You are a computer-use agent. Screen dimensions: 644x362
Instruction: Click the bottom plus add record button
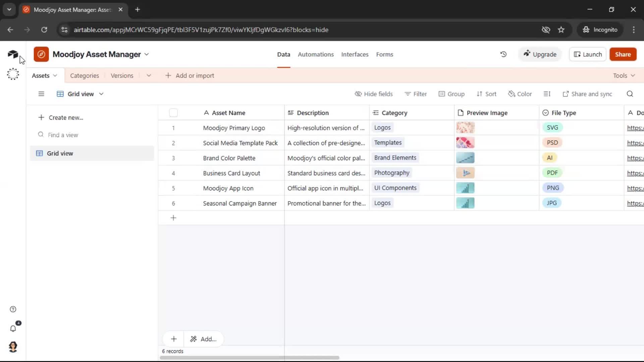(x=174, y=339)
